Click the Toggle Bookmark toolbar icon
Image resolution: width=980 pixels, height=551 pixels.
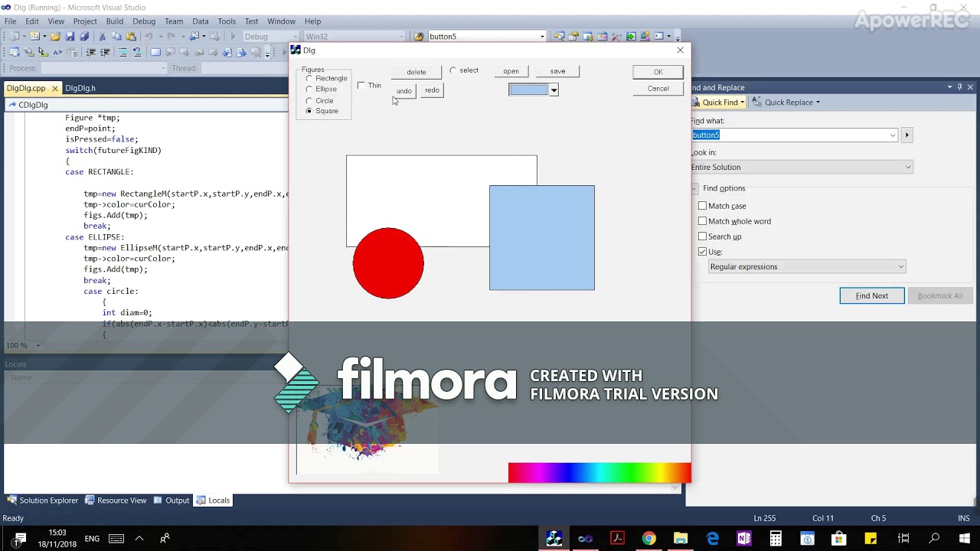click(x=155, y=52)
